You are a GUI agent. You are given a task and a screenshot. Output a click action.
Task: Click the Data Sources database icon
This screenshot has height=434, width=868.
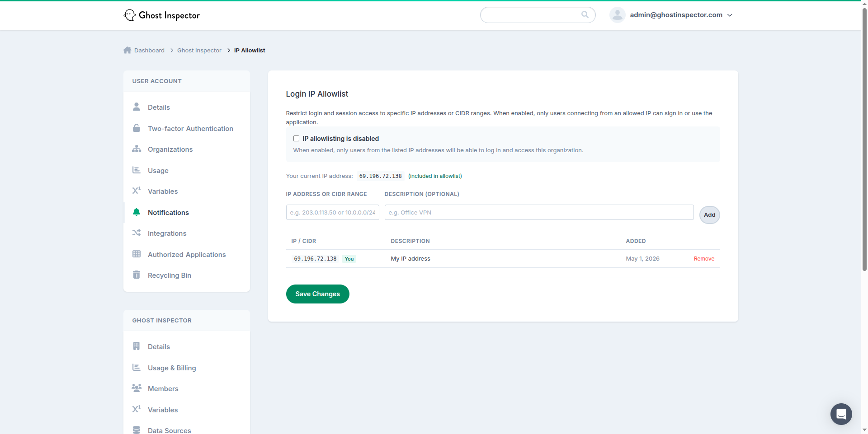(137, 430)
